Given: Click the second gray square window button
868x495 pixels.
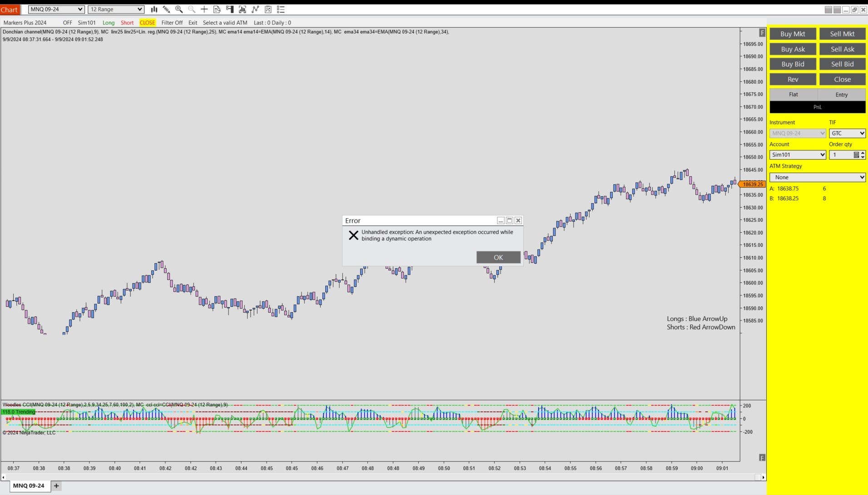Looking at the screenshot, I should tap(837, 10).
